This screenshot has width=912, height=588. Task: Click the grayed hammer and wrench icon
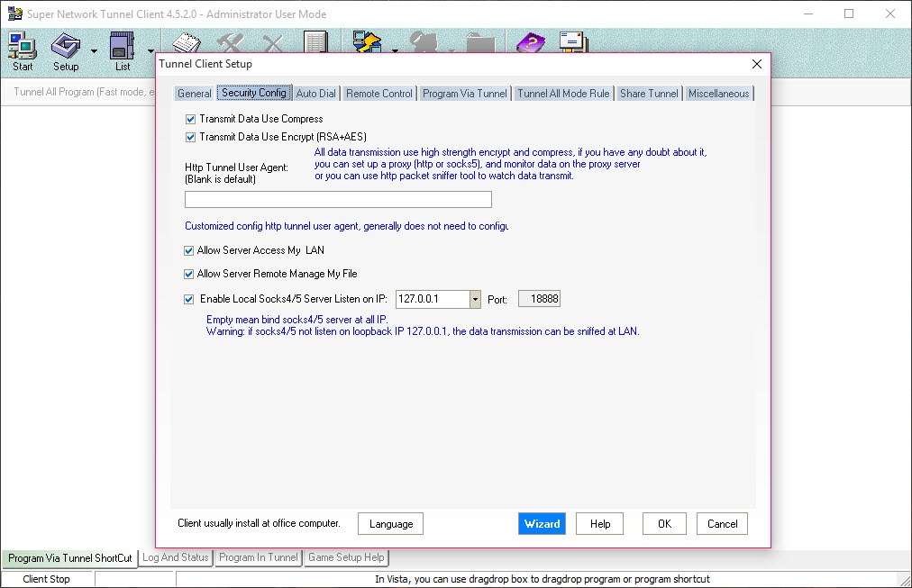coord(230,43)
